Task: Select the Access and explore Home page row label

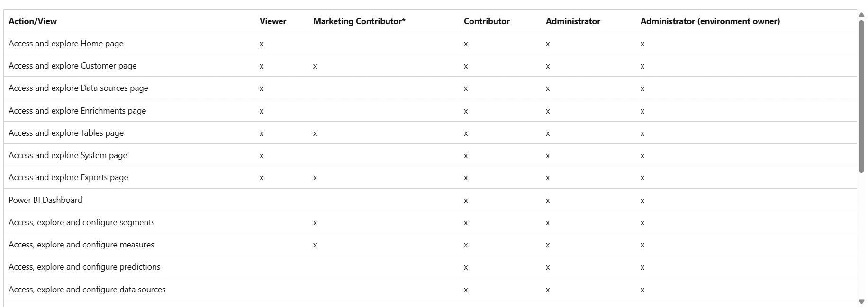Action: click(x=66, y=44)
